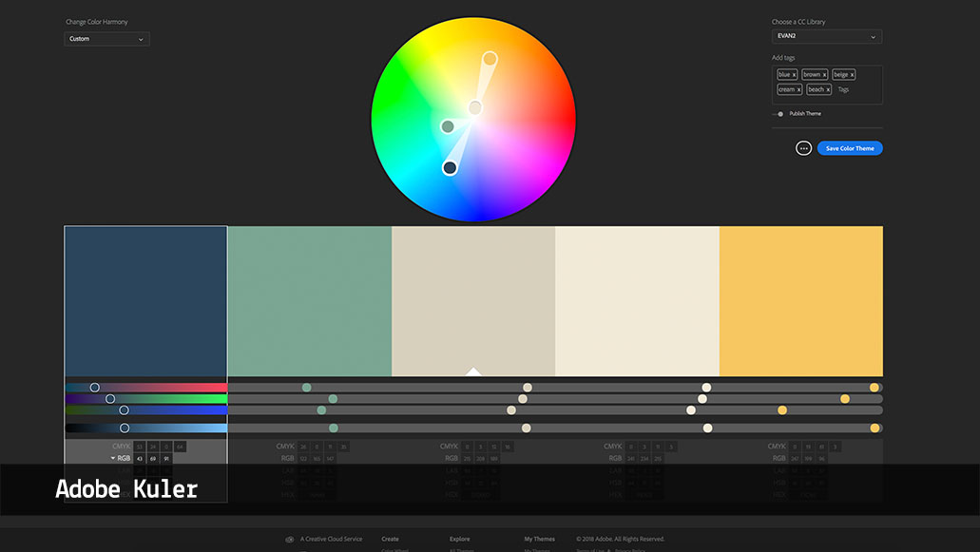980x552 pixels.
Task: Remove the brown tag via its x
Action: pos(823,75)
